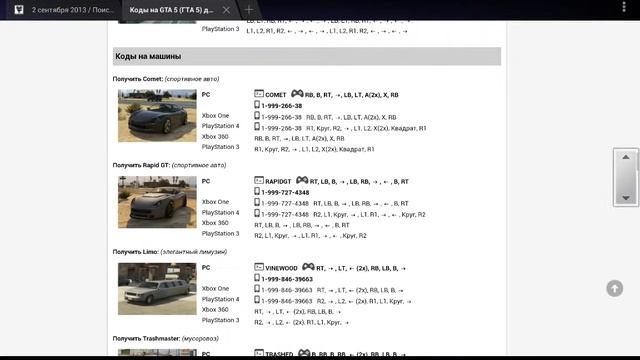640x360 pixels.
Task: Click the bold '1-999-266-38' phone number
Action: coord(282,106)
